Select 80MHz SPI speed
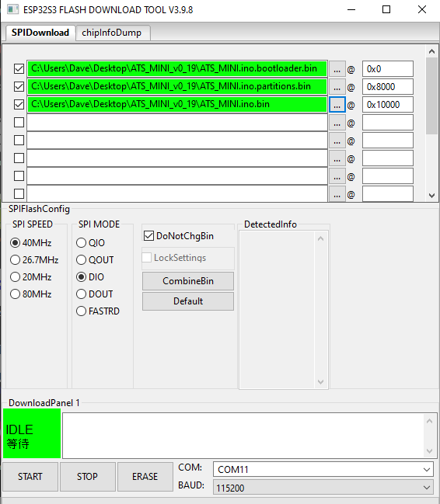 point(31,294)
